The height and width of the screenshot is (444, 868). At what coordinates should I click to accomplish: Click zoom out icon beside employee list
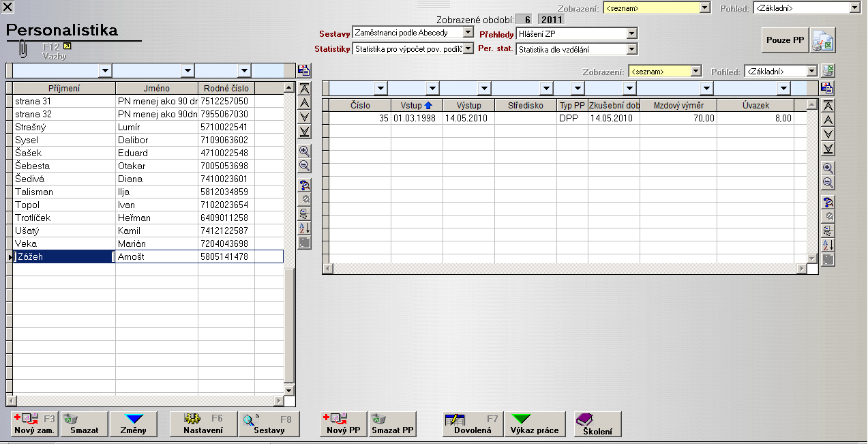tap(304, 166)
